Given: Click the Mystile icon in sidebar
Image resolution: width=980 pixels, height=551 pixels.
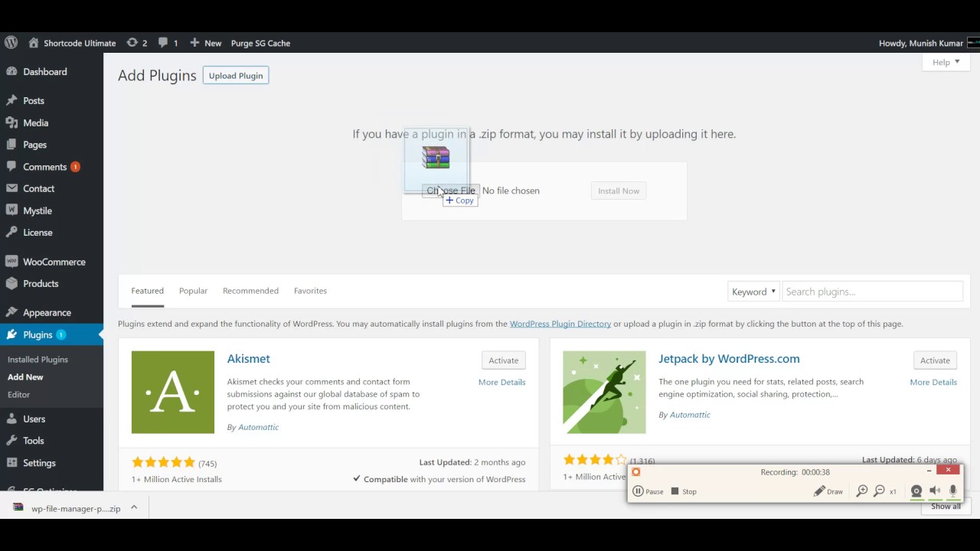Looking at the screenshot, I should pos(11,210).
